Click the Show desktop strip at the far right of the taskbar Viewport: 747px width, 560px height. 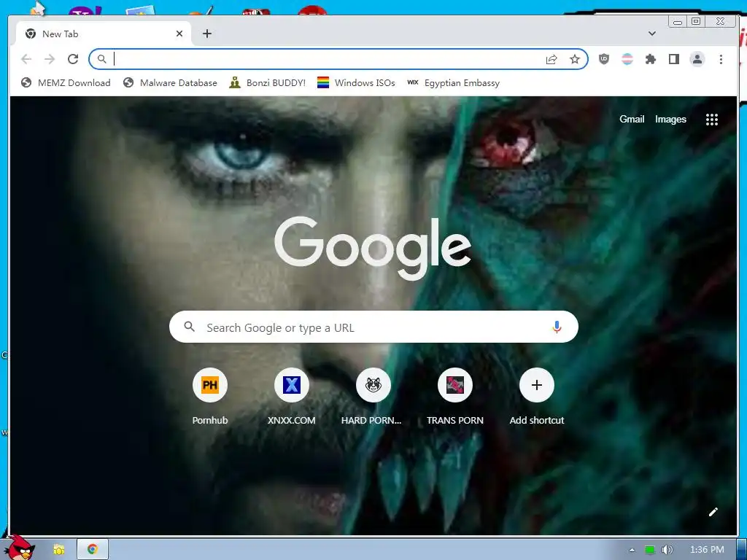click(742, 550)
